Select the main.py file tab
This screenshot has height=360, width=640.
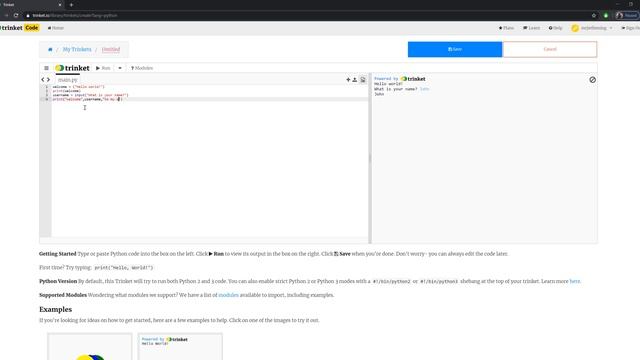coord(68,80)
